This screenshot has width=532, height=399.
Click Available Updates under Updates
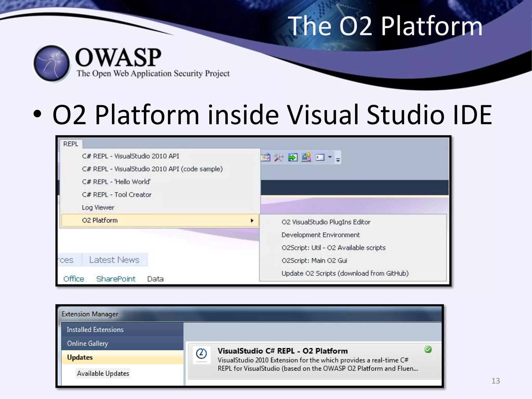pyautogui.click(x=103, y=373)
